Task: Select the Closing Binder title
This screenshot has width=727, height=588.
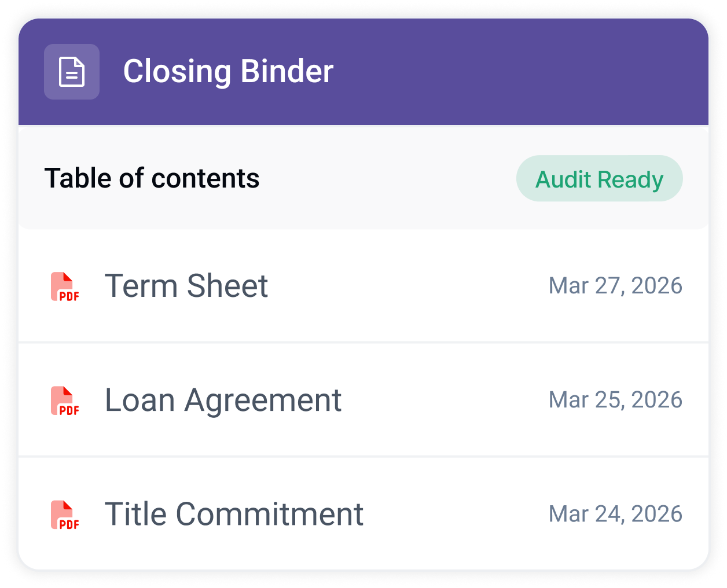Action: [228, 72]
